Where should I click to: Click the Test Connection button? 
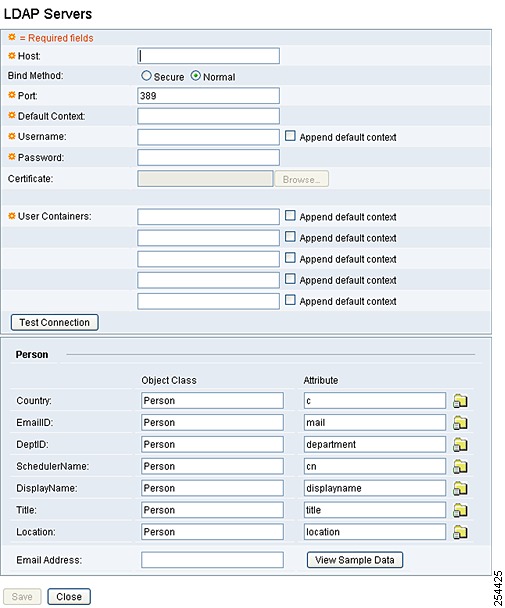pos(55,323)
